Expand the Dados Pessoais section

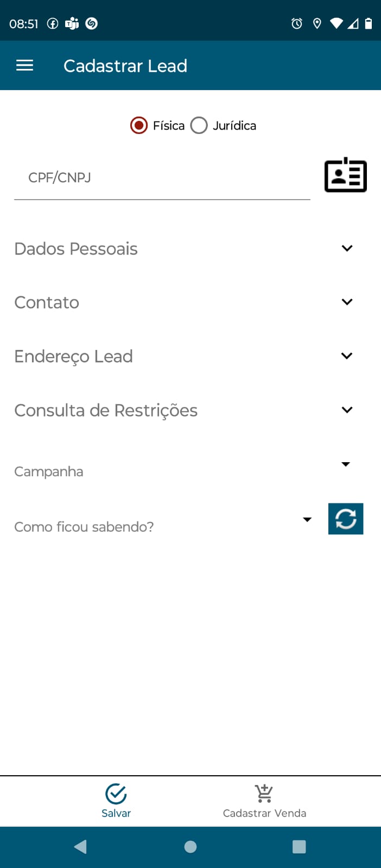[x=347, y=248]
